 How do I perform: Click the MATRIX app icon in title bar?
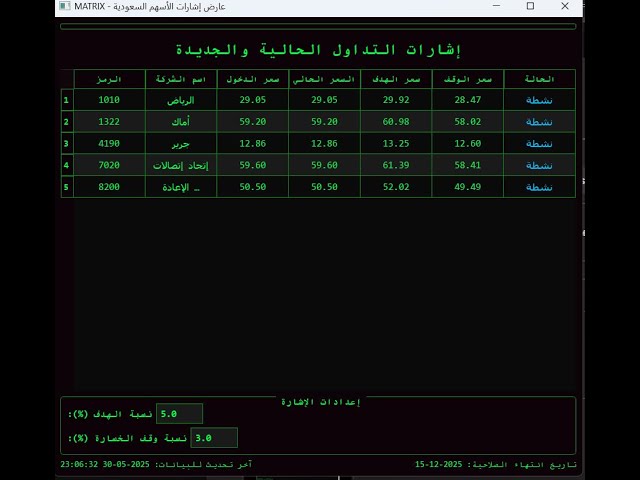point(64,6)
